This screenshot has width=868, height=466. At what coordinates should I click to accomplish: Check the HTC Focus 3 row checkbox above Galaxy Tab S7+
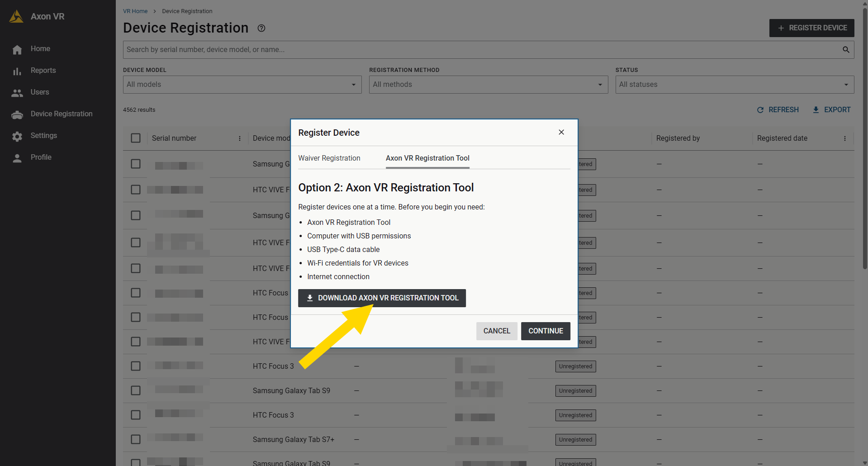(x=136, y=415)
